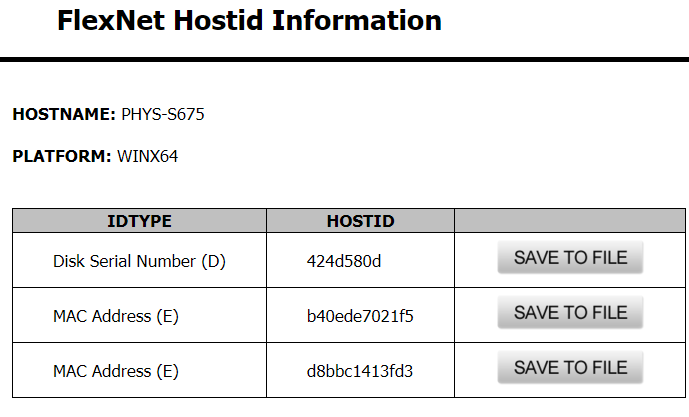
Task: Save d8bbc1413fd3 MAC address to file
Action: tap(570, 367)
